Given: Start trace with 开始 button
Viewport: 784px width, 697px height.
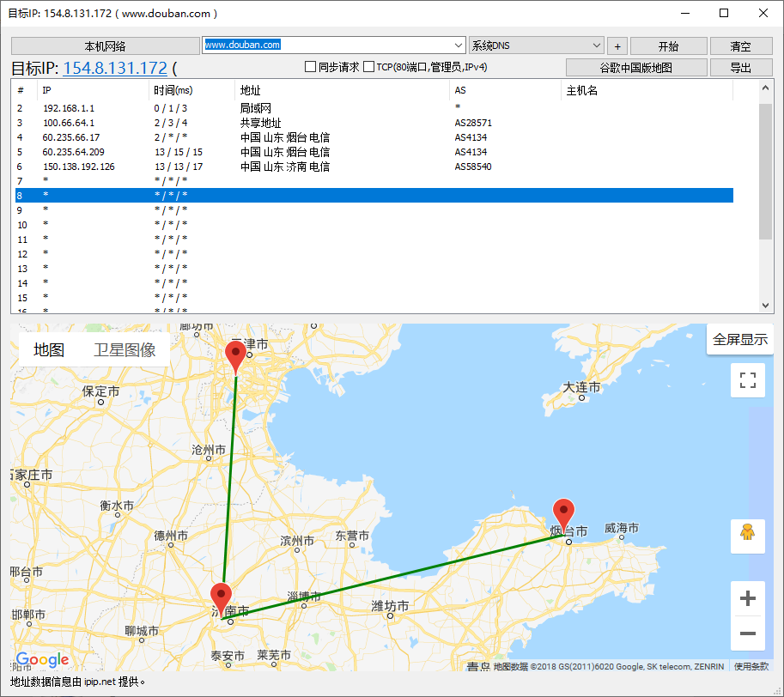Looking at the screenshot, I should coord(668,46).
